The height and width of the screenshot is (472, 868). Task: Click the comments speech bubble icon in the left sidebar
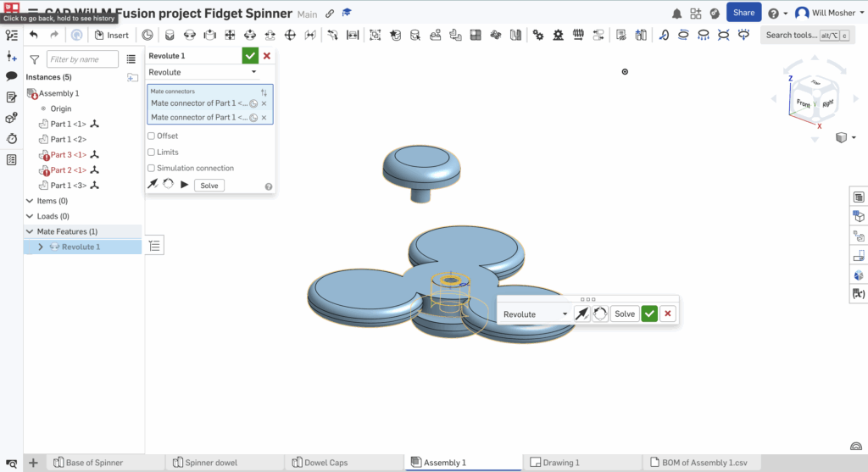click(x=12, y=76)
